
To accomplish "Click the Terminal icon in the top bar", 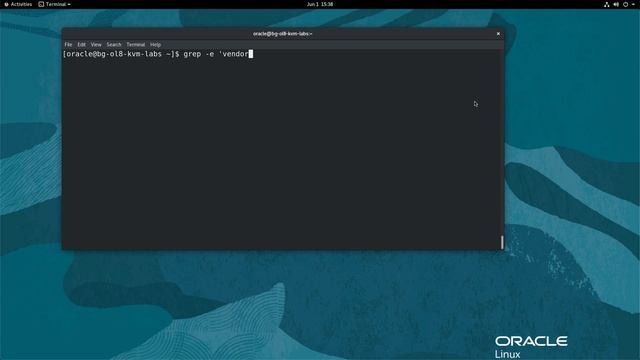I will 41,4.
